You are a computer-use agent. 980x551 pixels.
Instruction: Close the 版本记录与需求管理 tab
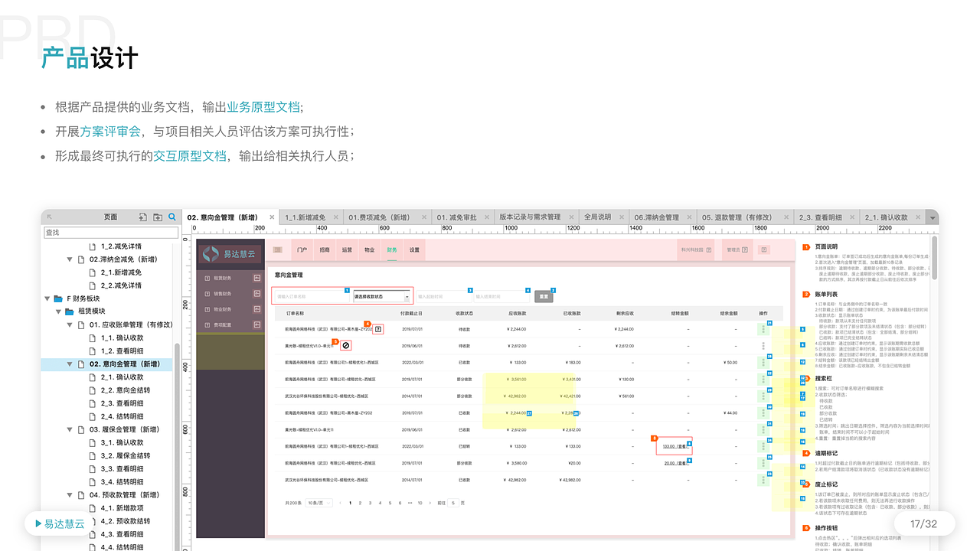point(570,217)
